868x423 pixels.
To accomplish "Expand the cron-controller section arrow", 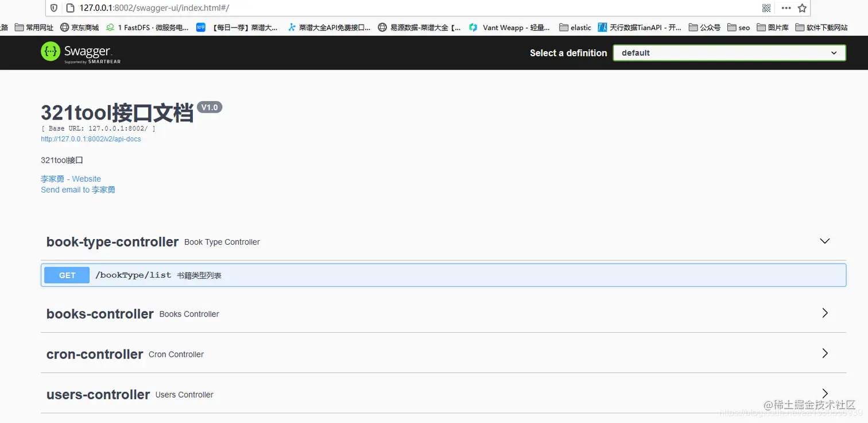I will 825,353.
